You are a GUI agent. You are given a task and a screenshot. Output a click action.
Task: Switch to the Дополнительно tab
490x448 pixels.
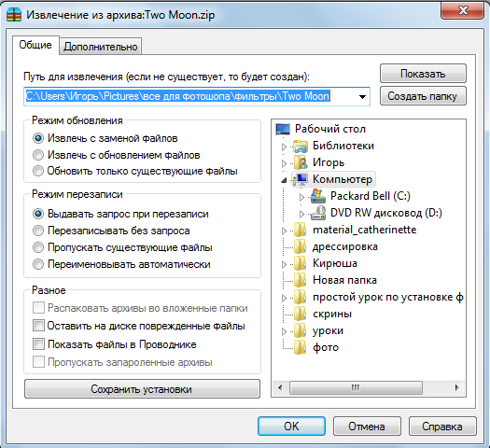point(100,47)
